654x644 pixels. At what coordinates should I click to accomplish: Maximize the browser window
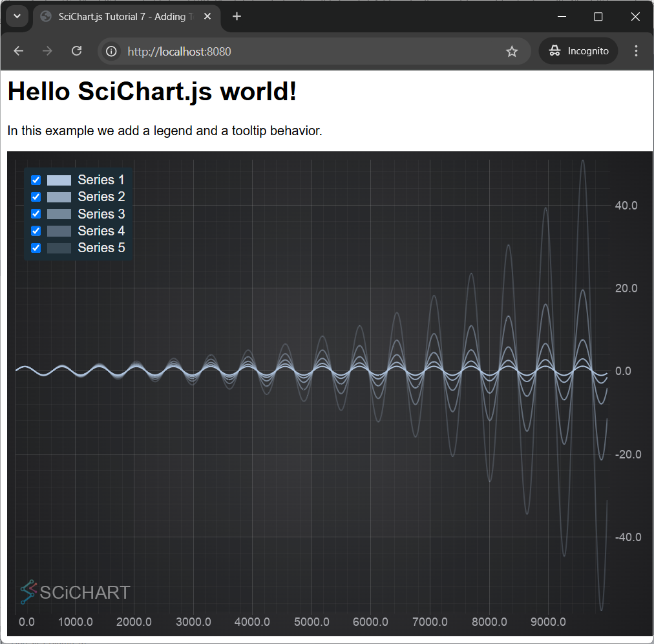click(x=598, y=17)
